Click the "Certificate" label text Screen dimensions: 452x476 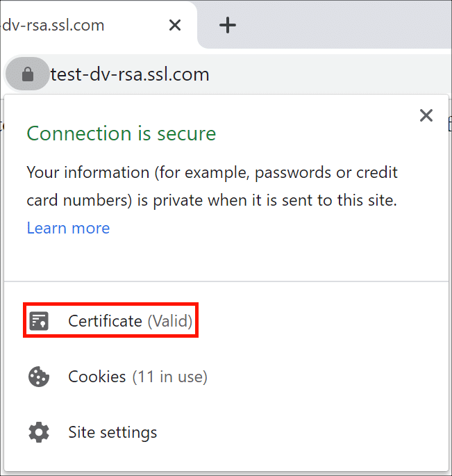105,321
